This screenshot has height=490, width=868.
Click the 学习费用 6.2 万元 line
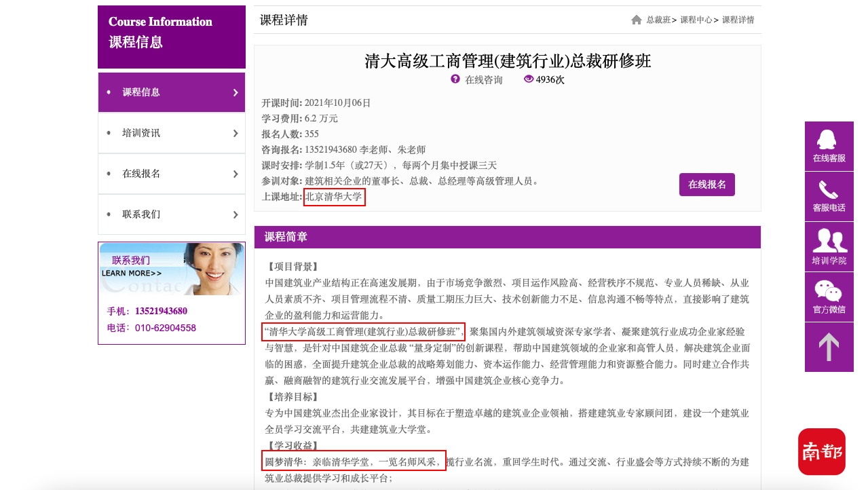click(300, 119)
